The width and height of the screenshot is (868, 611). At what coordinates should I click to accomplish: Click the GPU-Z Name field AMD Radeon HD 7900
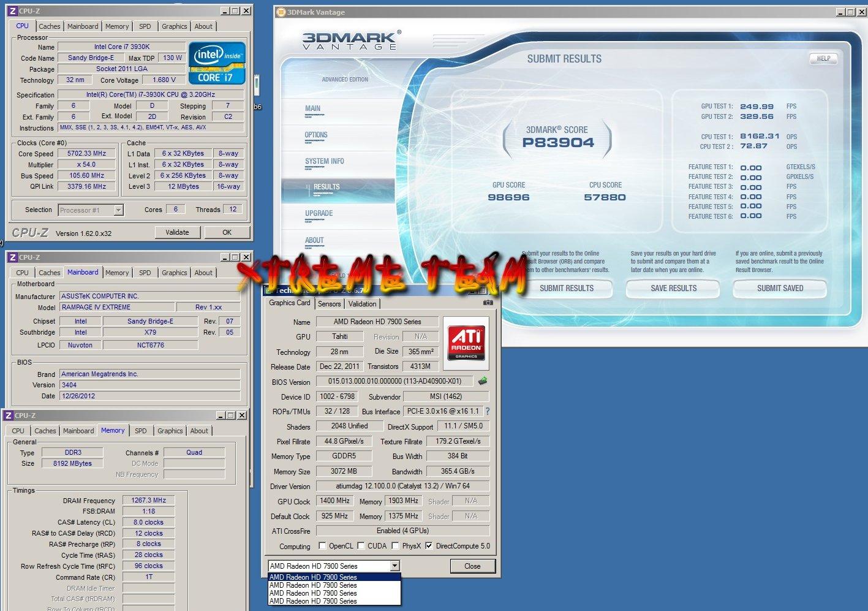point(377,322)
